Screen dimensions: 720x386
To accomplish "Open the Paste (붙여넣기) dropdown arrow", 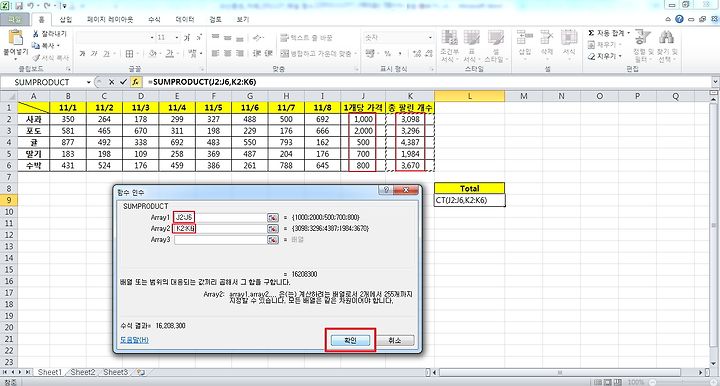I will tap(16, 59).
